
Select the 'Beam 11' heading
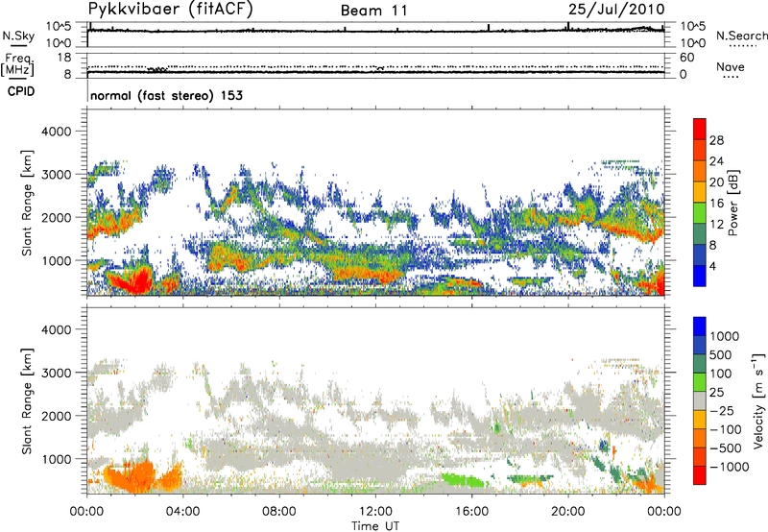click(x=373, y=11)
